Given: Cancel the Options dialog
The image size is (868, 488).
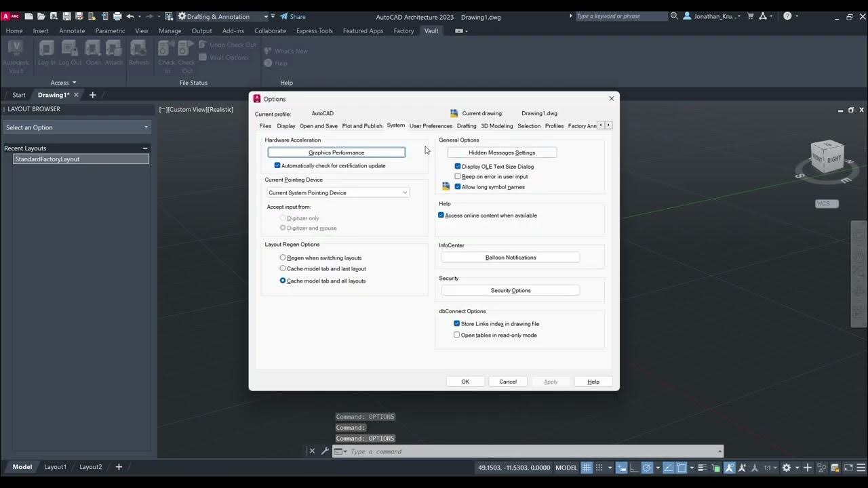Looking at the screenshot, I should click(508, 382).
